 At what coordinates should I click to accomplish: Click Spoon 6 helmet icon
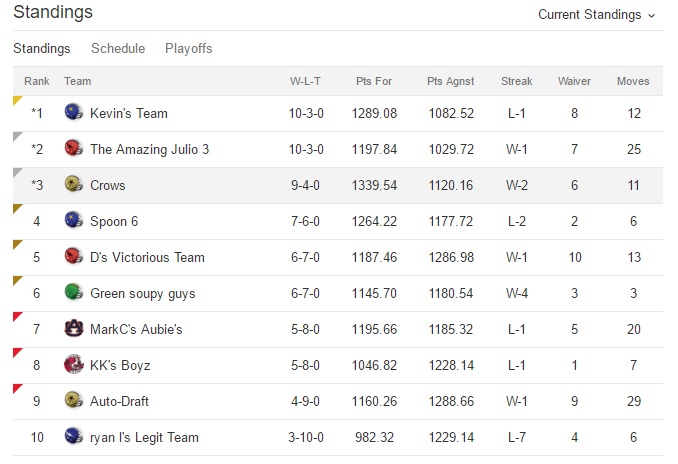(73, 221)
